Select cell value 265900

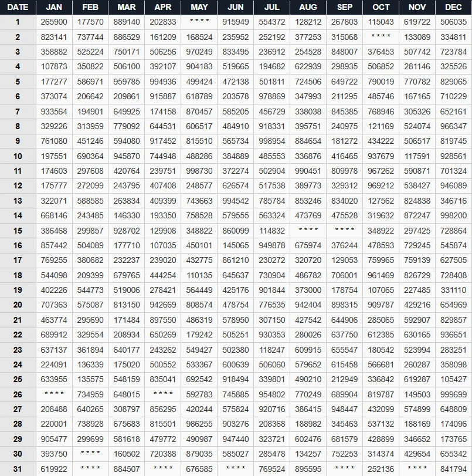54,22
